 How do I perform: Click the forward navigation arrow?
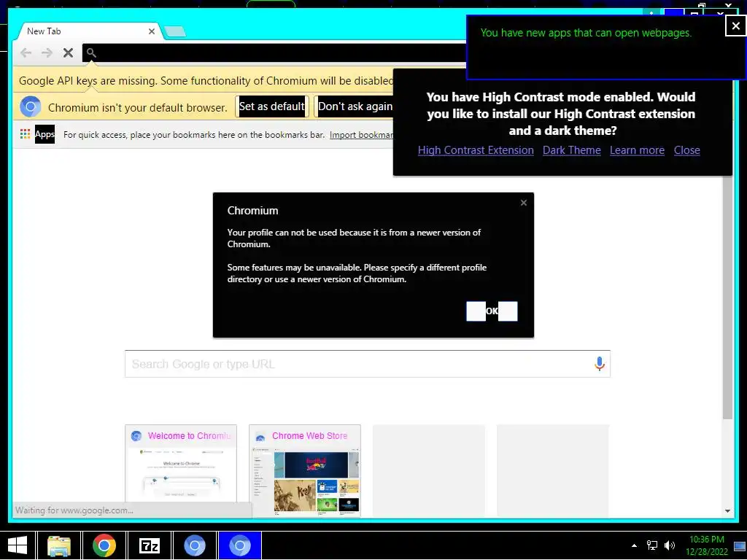point(47,52)
